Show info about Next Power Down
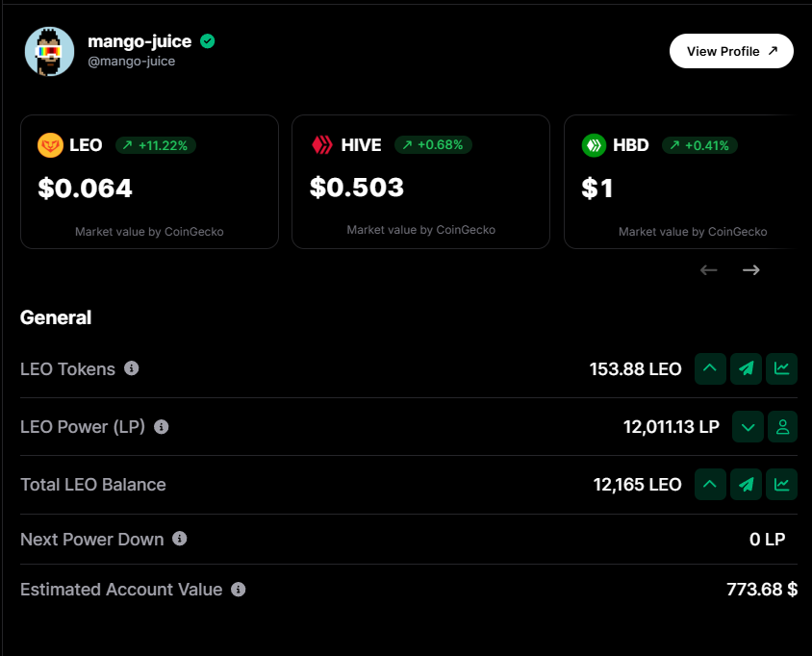 pos(180,539)
